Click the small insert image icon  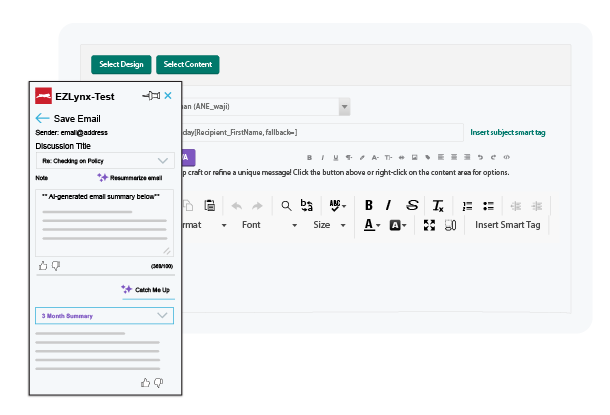pos(415,157)
